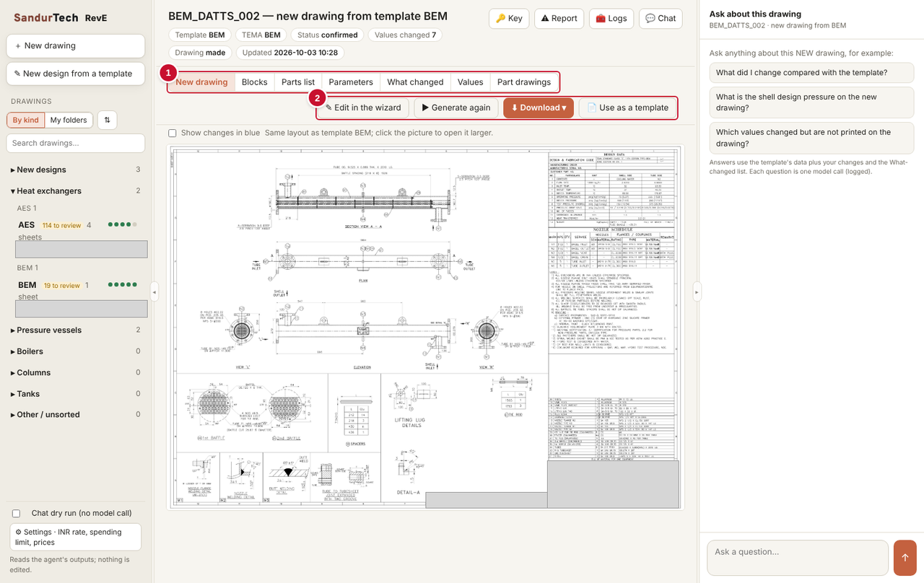Click the sort drawings icon button
This screenshot has width=924, height=583.
click(107, 120)
